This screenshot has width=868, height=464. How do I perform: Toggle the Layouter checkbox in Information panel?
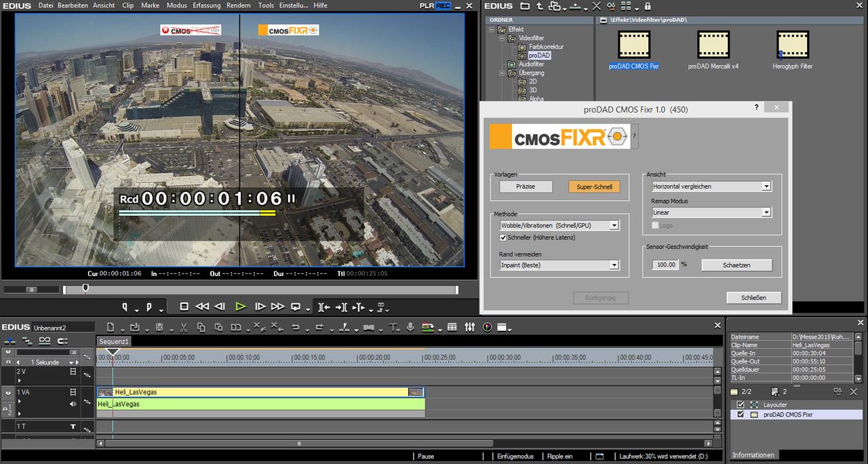point(741,405)
